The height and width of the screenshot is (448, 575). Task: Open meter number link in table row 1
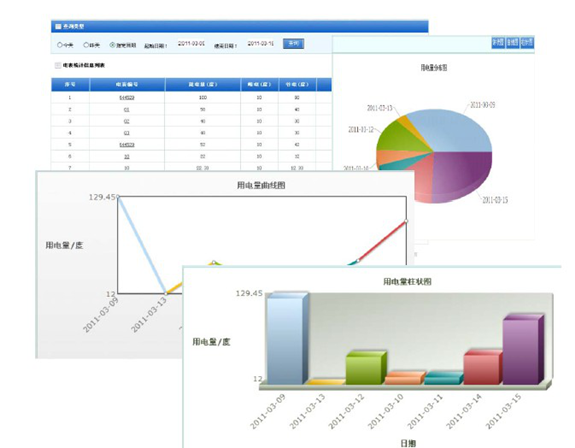click(x=127, y=98)
